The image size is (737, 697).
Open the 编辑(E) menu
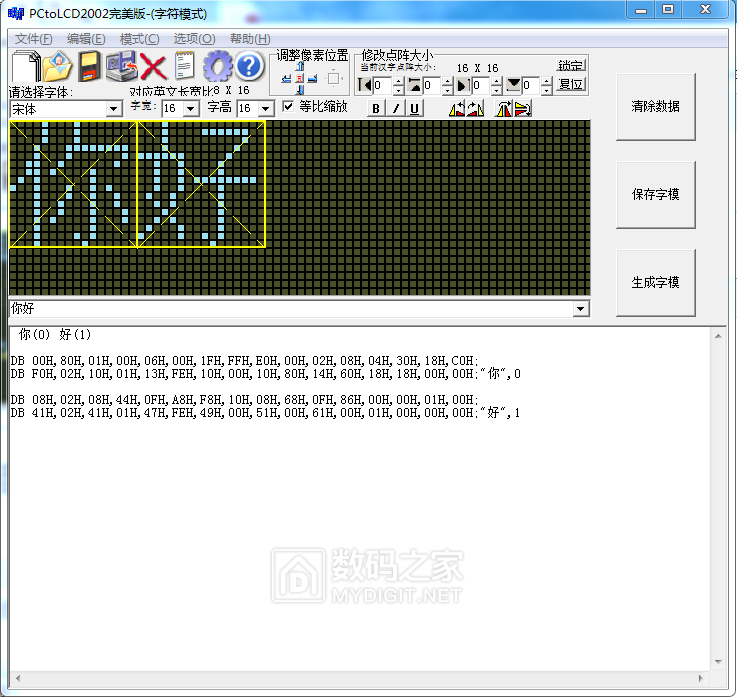pos(86,39)
